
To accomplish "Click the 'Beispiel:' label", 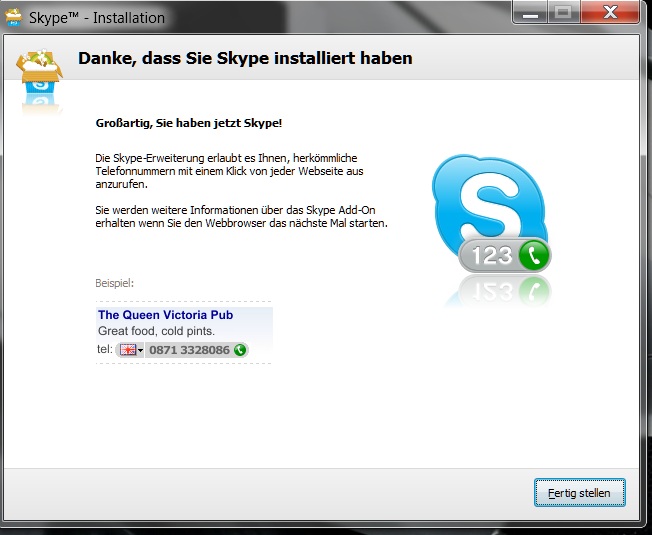I will pyautogui.click(x=114, y=283).
